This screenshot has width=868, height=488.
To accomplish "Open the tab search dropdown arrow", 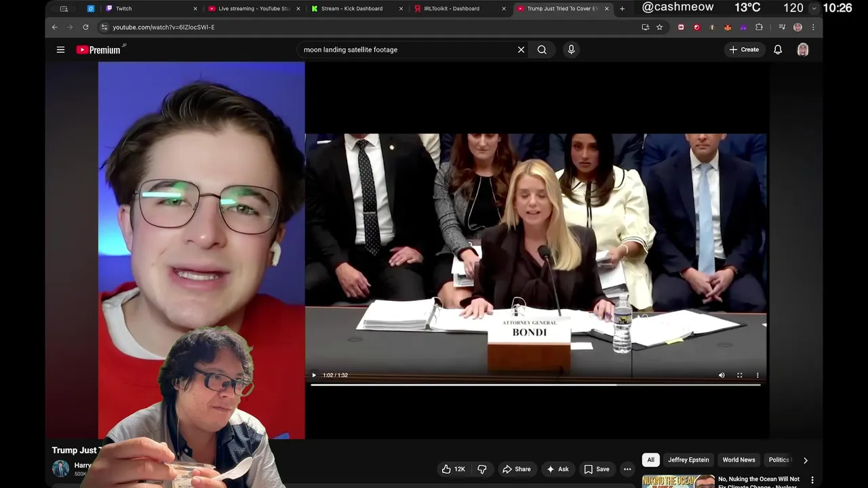I will pos(814,8).
